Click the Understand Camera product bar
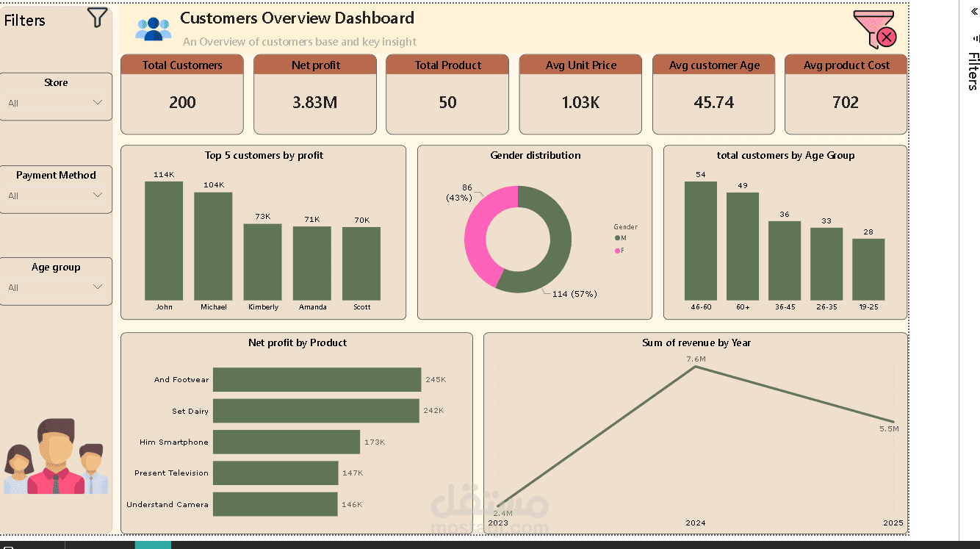The width and height of the screenshot is (980, 549). [275, 504]
